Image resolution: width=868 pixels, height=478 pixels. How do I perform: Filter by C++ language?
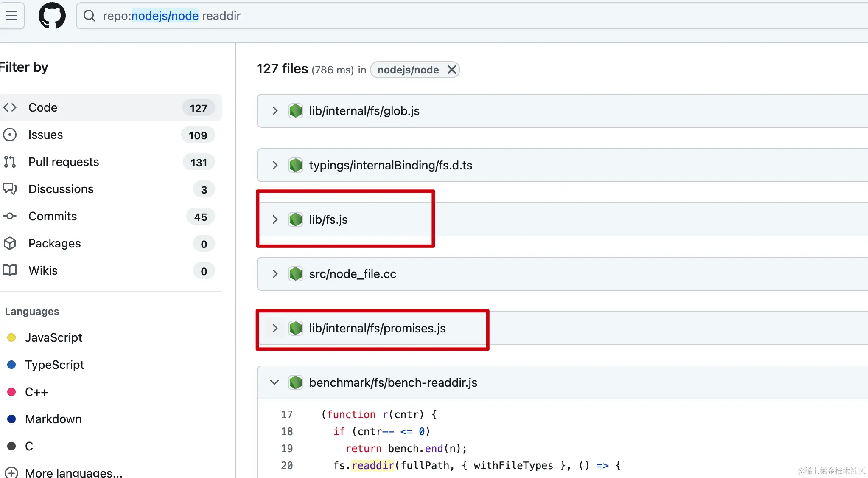[36, 392]
